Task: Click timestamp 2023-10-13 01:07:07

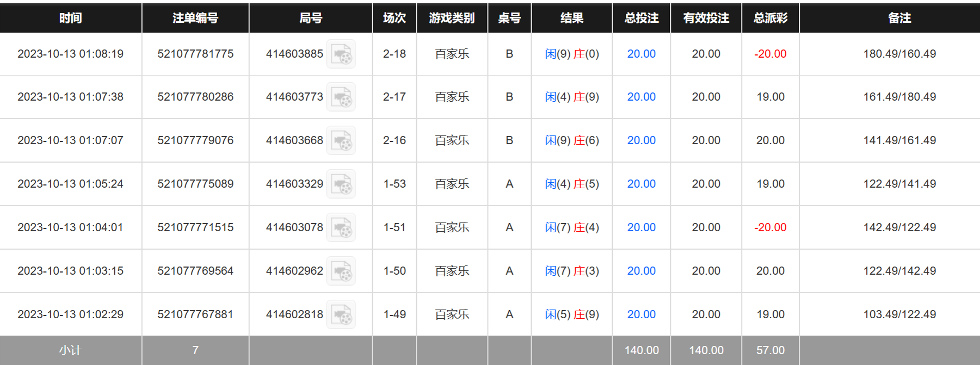Action: [x=71, y=140]
